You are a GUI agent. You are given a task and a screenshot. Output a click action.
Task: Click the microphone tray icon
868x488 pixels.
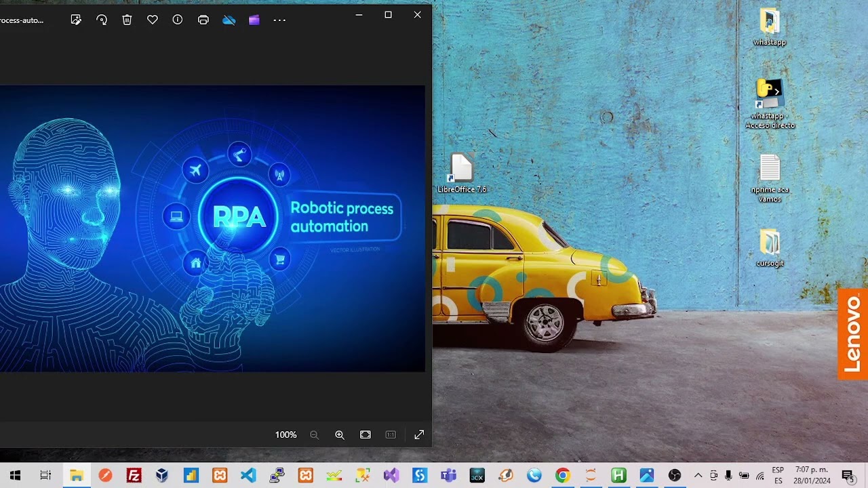[728, 475]
